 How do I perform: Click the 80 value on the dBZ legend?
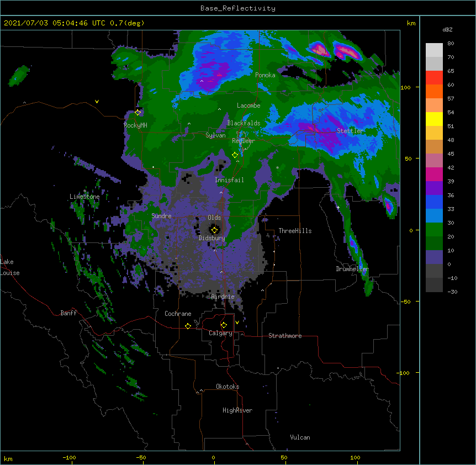[x=451, y=44]
